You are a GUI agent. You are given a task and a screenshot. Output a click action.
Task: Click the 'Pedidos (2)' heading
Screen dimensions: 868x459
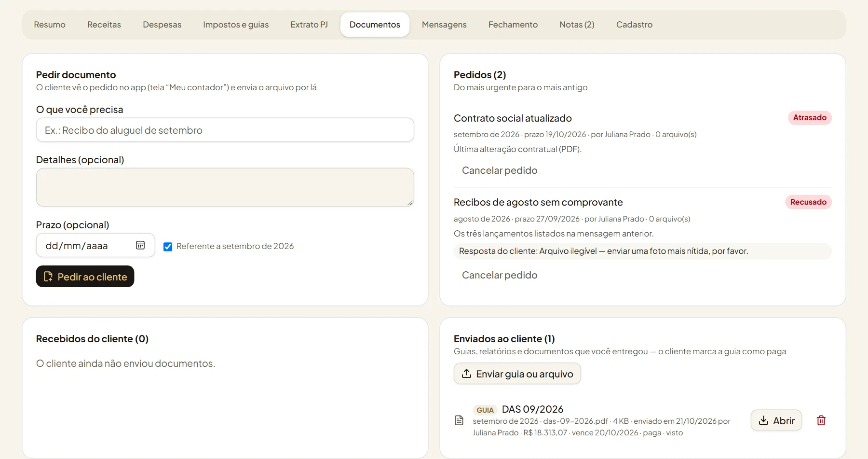pyautogui.click(x=480, y=75)
